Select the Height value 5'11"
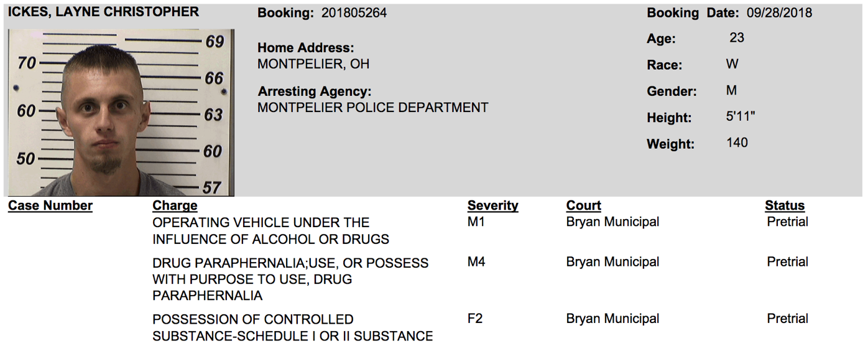Image resolution: width=868 pixels, height=361 pixels. coord(741,116)
